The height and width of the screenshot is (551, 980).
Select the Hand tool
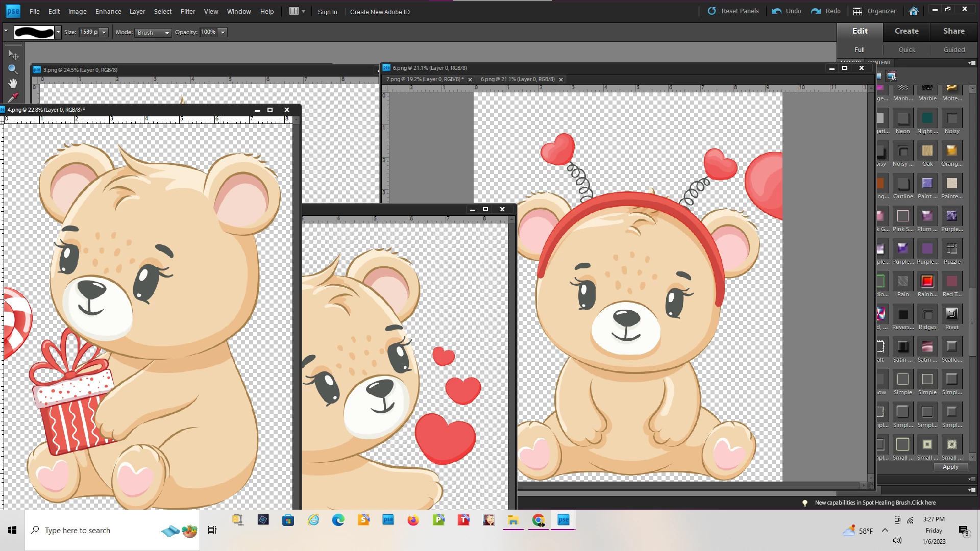pos(13,83)
